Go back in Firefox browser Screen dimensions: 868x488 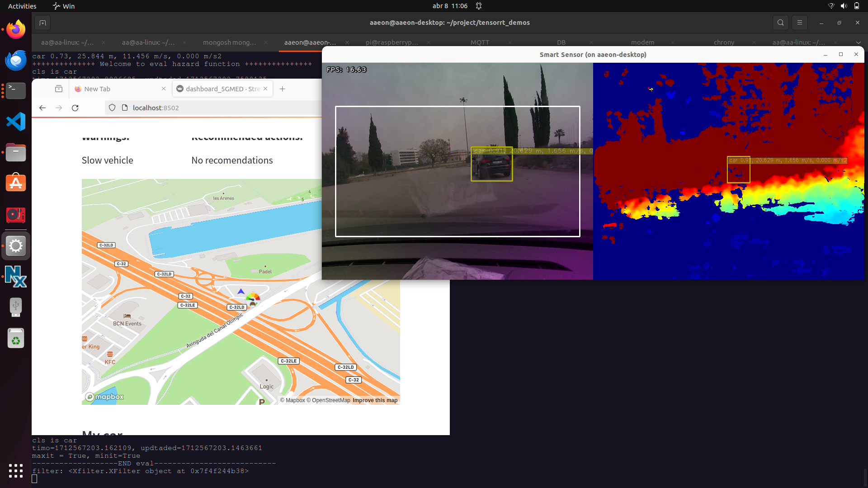click(42, 108)
